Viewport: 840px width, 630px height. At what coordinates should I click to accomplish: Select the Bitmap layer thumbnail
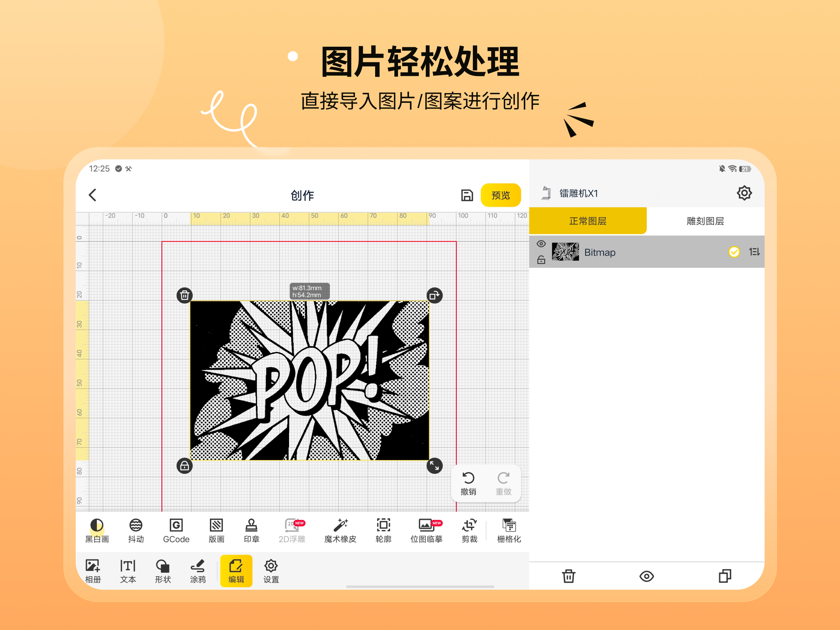565,252
